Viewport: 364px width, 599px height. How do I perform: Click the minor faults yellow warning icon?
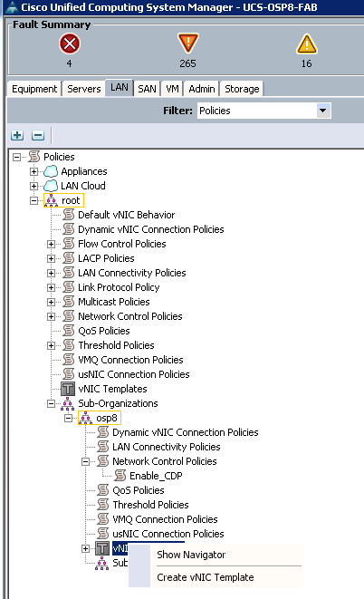[306, 43]
